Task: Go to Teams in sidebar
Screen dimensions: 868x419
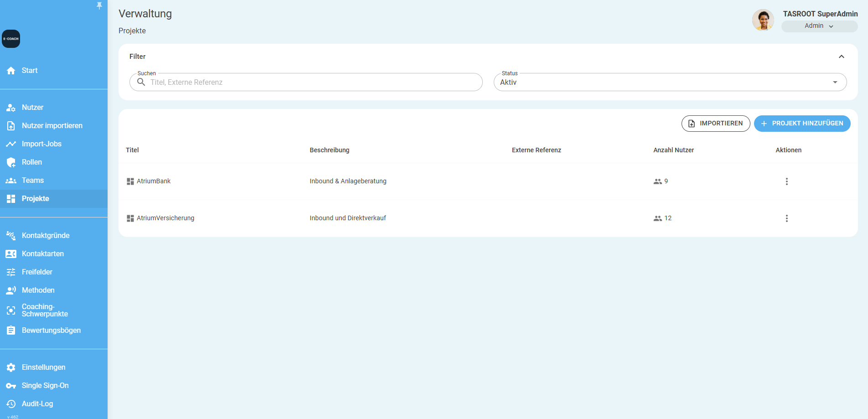Action: [x=54, y=181]
